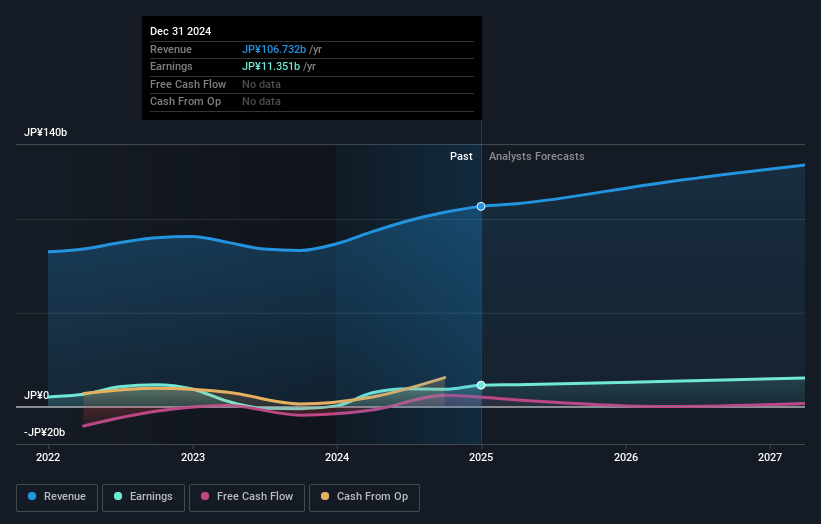Click the 2026 x-axis label
Image resolution: width=821 pixels, height=524 pixels.
[626, 457]
